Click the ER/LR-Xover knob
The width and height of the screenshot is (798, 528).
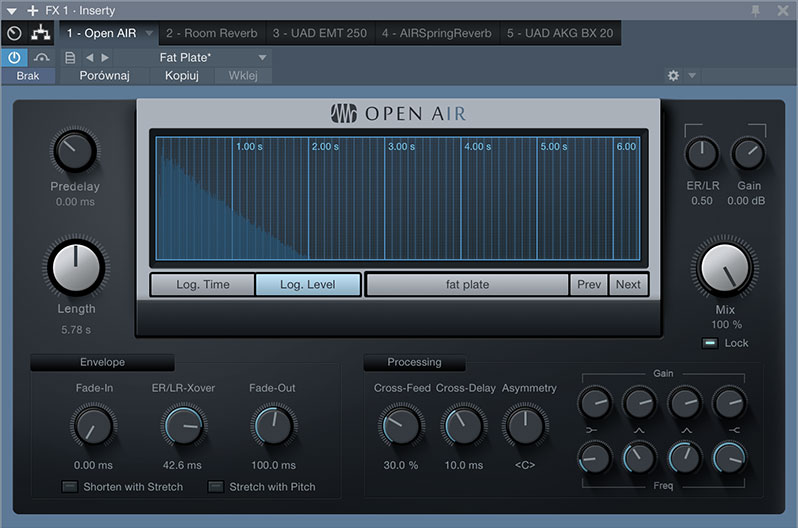183,426
